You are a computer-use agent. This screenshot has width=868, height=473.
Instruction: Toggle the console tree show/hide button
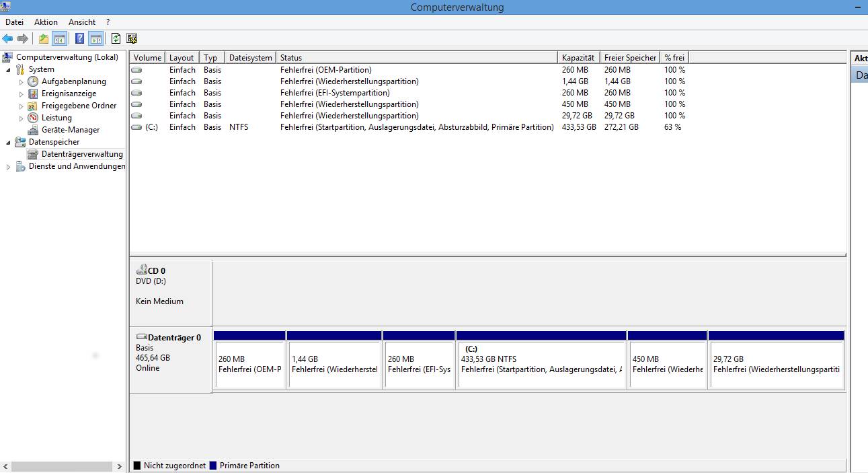60,38
